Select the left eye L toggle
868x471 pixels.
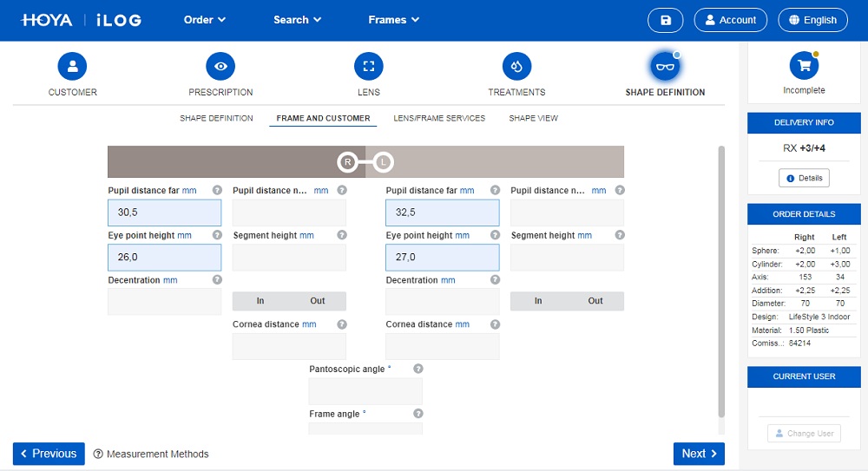[384, 162]
